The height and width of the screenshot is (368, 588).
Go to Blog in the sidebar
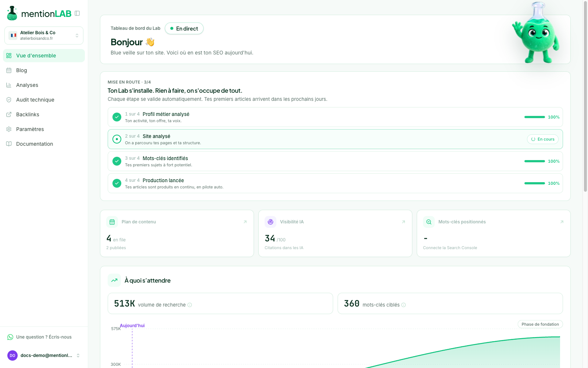click(x=44, y=70)
